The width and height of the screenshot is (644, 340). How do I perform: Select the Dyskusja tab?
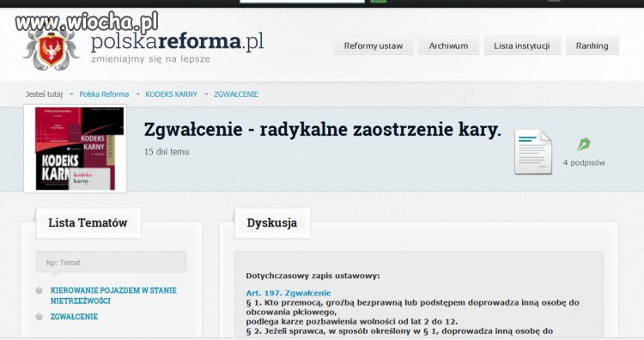coord(272,223)
